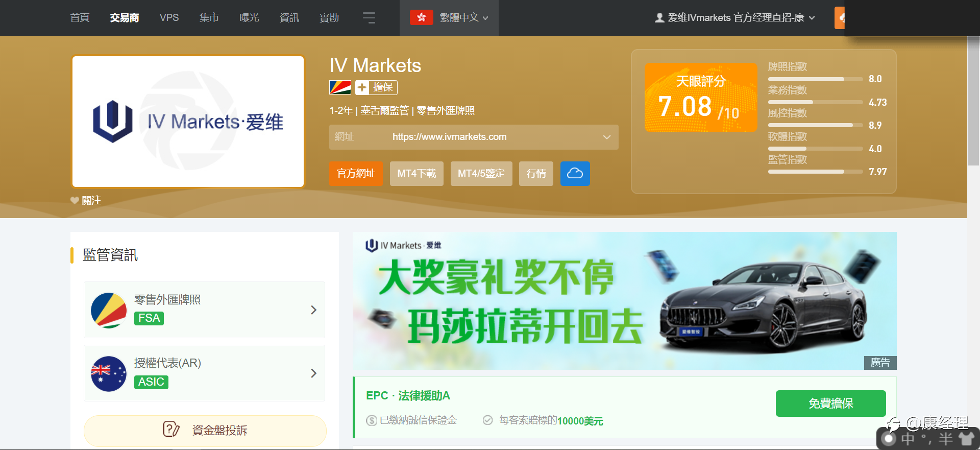Click the 軟體指數 progress bar
The width and height of the screenshot is (980, 450).
click(815, 149)
